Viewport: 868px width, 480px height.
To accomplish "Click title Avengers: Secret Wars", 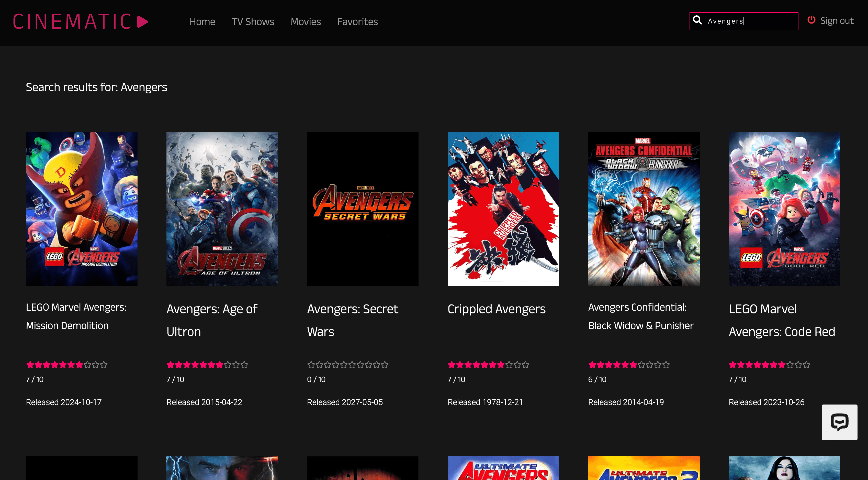I will coord(353,320).
